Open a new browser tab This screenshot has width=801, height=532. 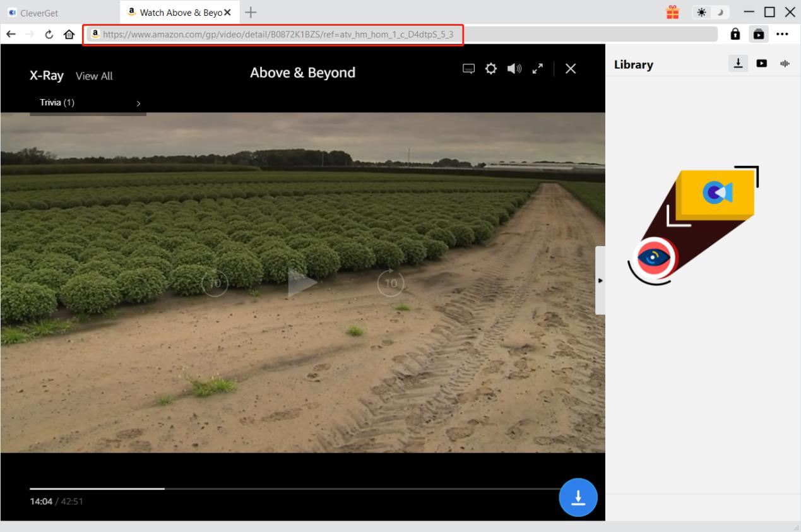tap(251, 12)
